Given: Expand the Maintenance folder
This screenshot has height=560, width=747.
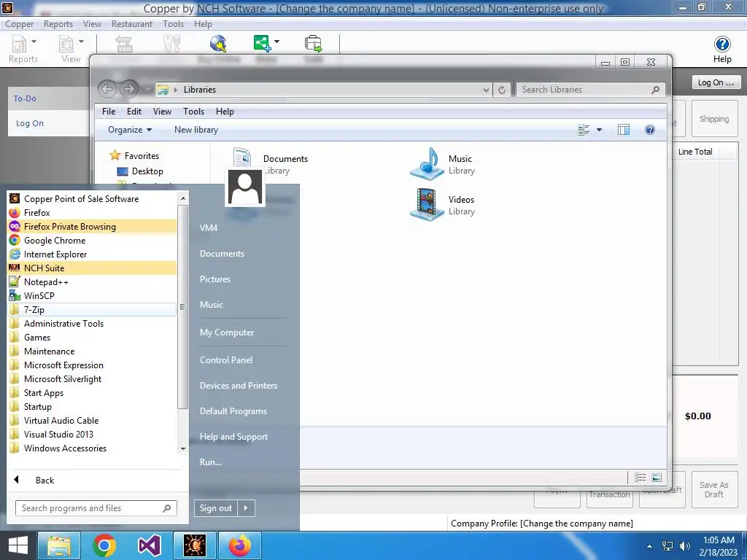Looking at the screenshot, I should 92,351.
